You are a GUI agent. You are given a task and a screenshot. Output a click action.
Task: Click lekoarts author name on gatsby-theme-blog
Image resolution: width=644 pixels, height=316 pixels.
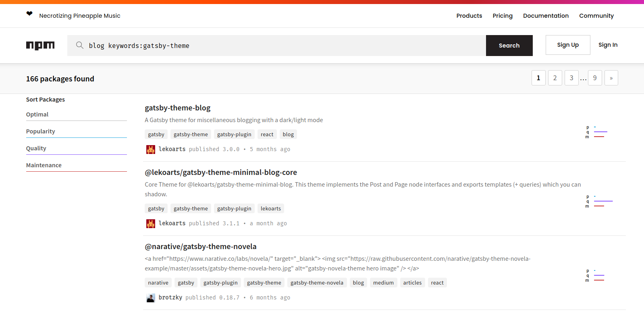tap(172, 149)
